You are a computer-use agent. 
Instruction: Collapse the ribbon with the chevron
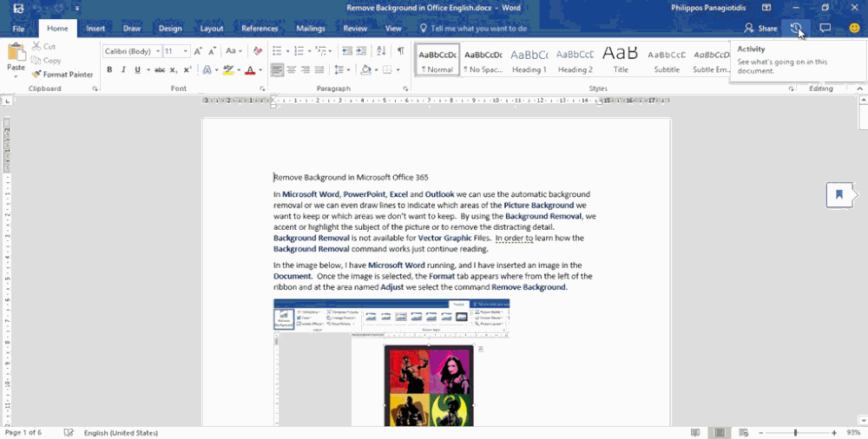point(859,88)
